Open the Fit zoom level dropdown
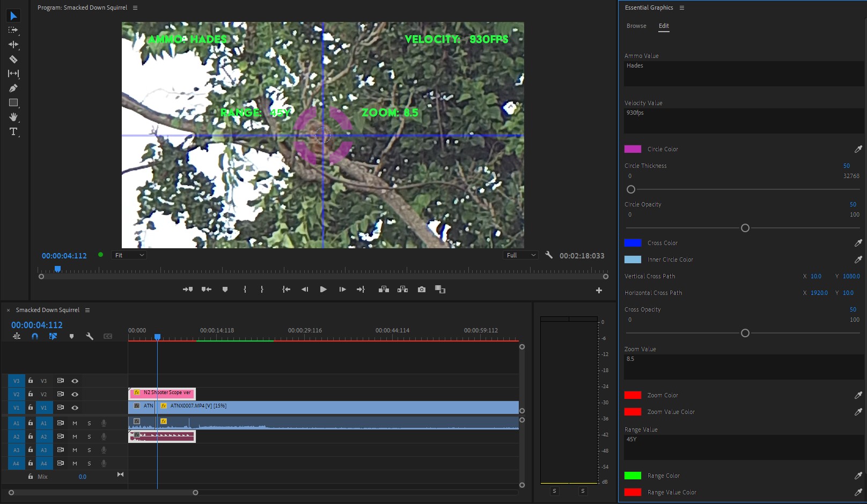Screen dimensions: 867x504 [129, 255]
